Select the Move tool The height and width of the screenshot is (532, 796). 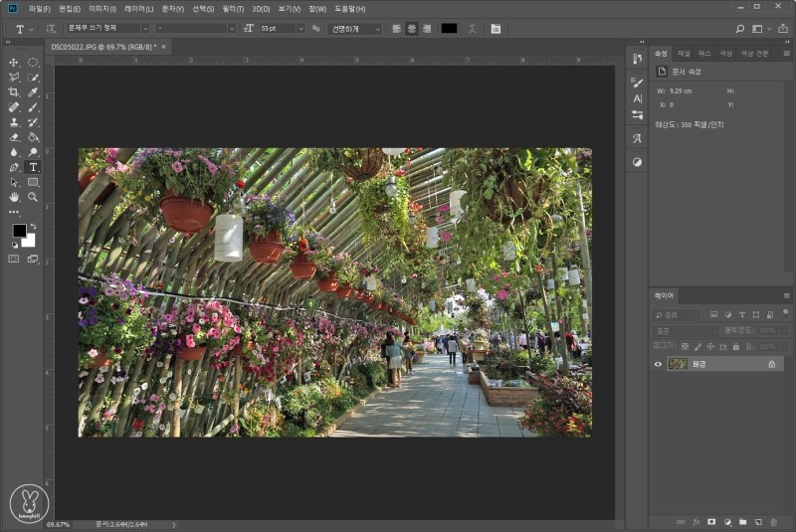coord(14,62)
